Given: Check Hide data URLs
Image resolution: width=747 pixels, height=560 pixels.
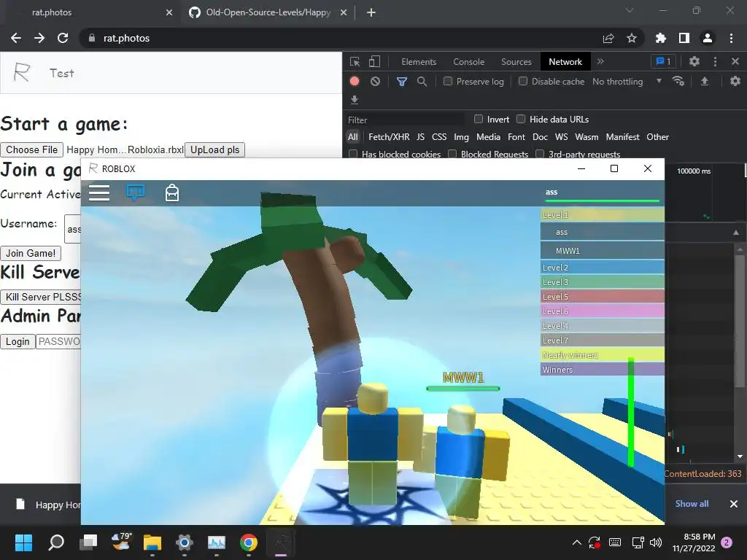Looking at the screenshot, I should pos(521,119).
